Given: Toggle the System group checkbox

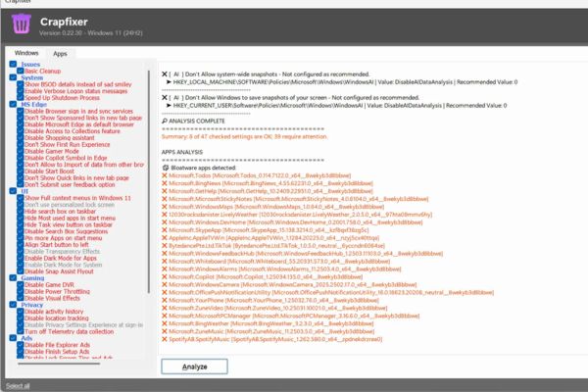Looking at the screenshot, I should coord(13,77).
